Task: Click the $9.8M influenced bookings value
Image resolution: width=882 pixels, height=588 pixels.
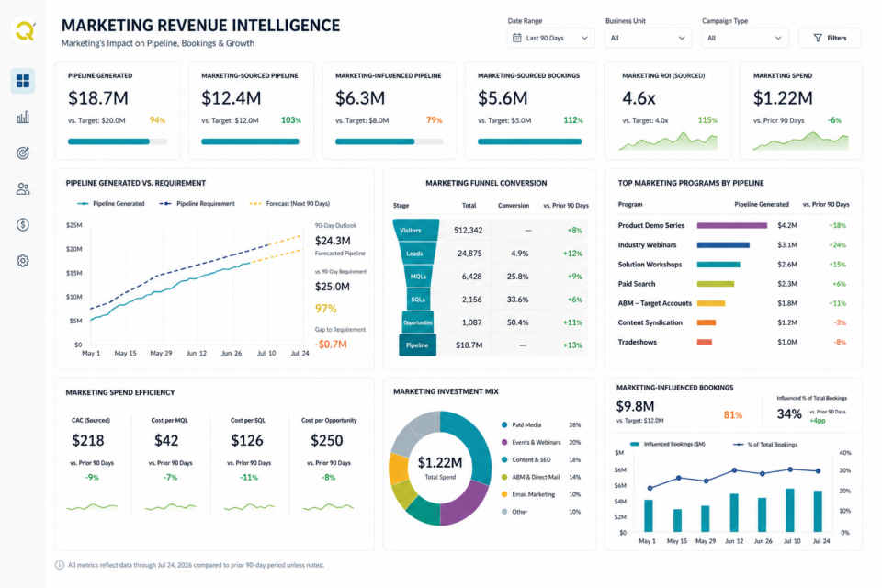Action: click(x=635, y=406)
